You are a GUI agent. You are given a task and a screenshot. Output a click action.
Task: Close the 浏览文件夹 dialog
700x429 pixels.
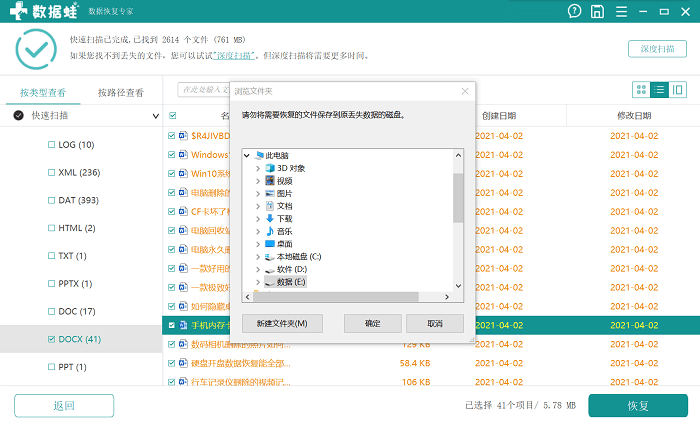pyautogui.click(x=465, y=91)
